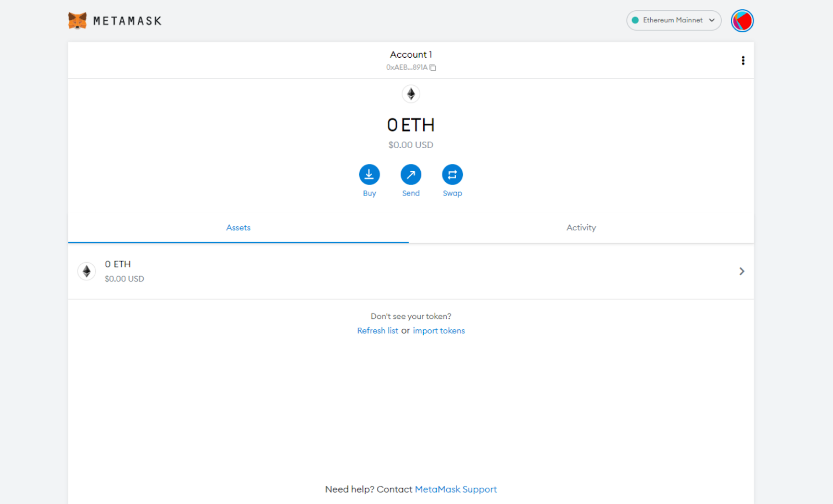833x504 pixels.
Task: Expand the ETH asset row details
Action: pyautogui.click(x=741, y=271)
